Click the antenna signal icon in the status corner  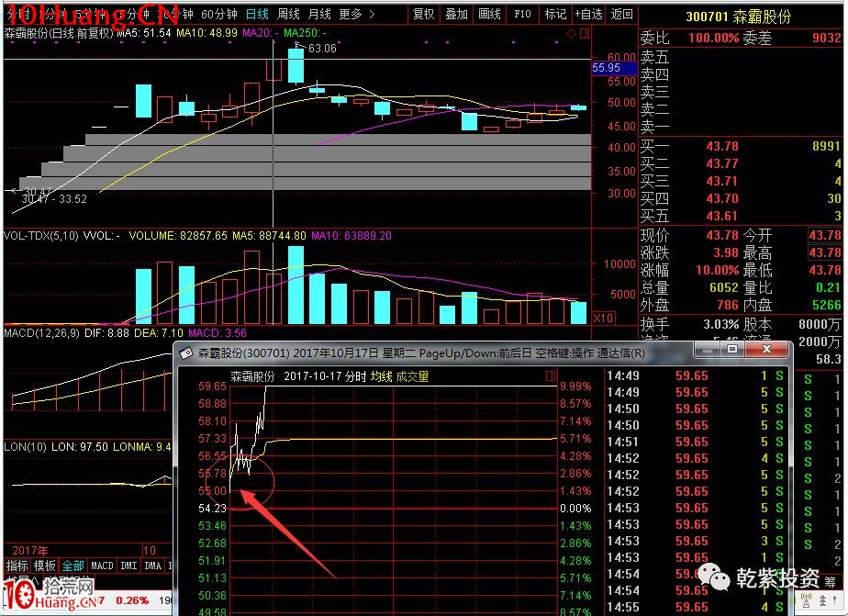pyautogui.click(x=807, y=599)
